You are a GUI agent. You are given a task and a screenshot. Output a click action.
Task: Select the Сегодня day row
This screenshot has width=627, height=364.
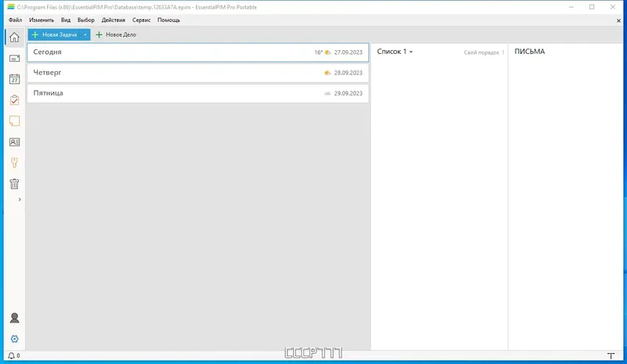tap(198, 52)
